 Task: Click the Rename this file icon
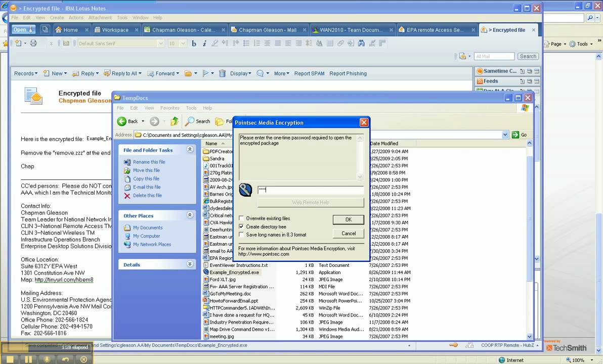point(127,162)
